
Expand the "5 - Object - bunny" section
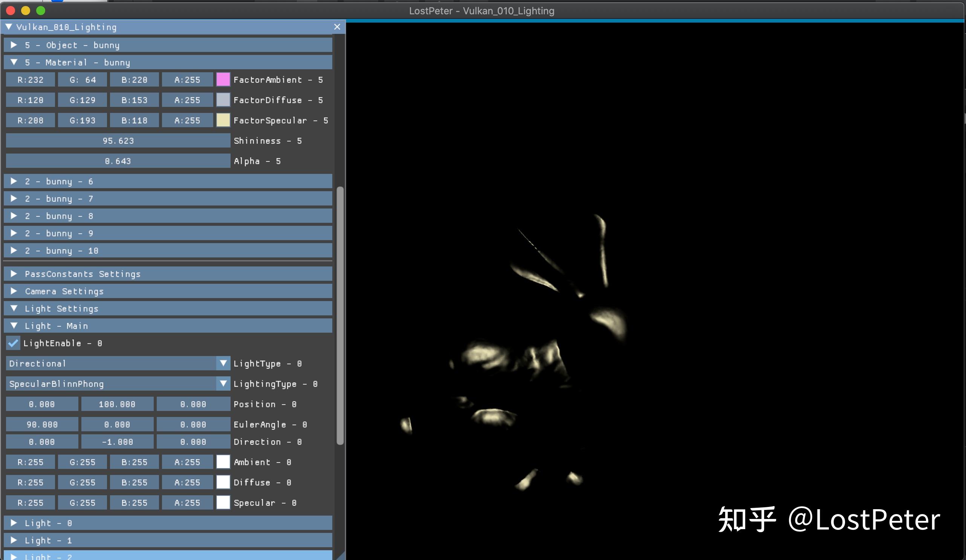click(x=14, y=45)
